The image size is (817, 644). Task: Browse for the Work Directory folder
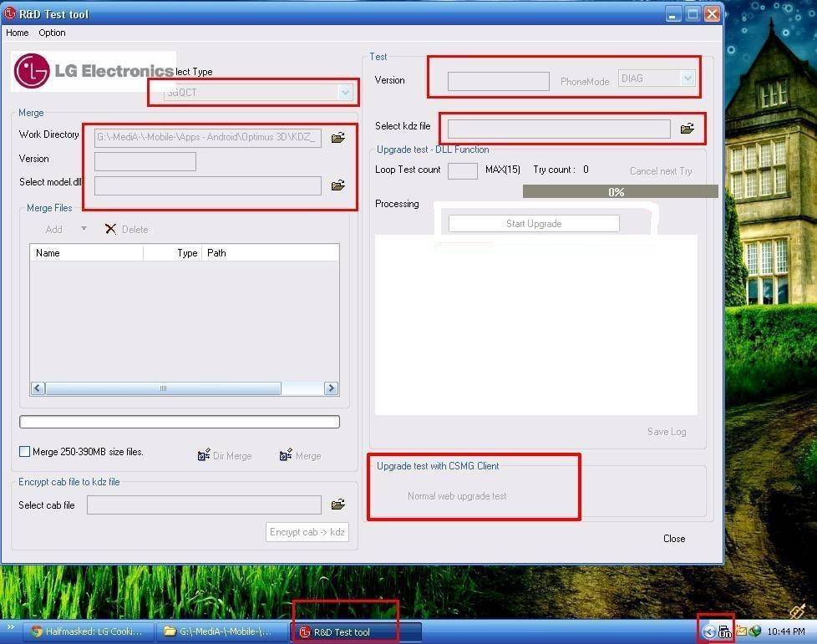[338, 138]
